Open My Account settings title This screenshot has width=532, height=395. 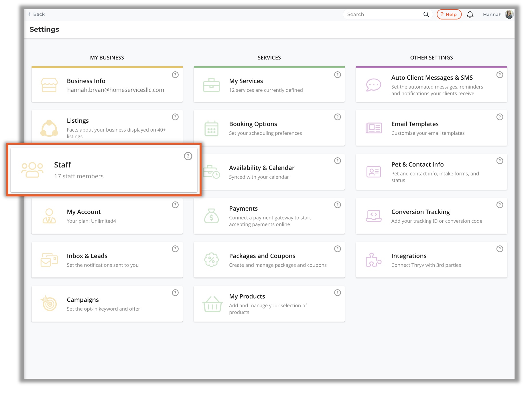(x=84, y=212)
